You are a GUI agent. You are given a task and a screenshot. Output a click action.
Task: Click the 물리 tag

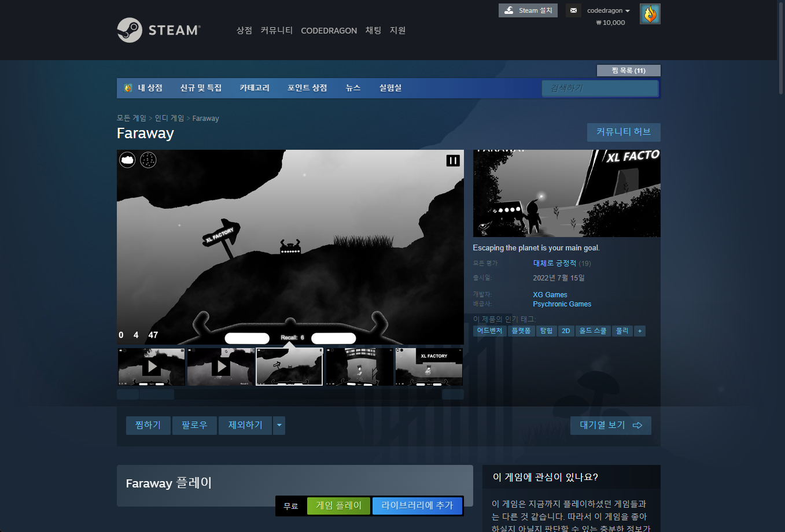point(622,331)
